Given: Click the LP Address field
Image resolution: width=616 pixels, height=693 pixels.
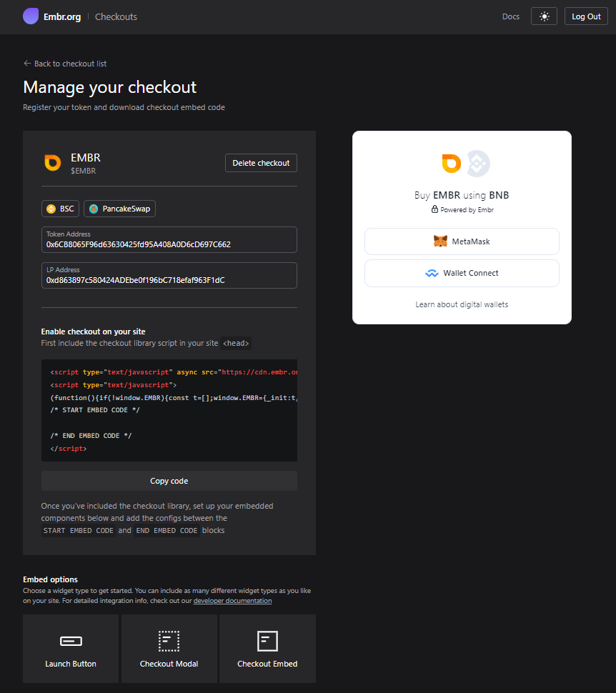Looking at the screenshot, I should click(169, 275).
